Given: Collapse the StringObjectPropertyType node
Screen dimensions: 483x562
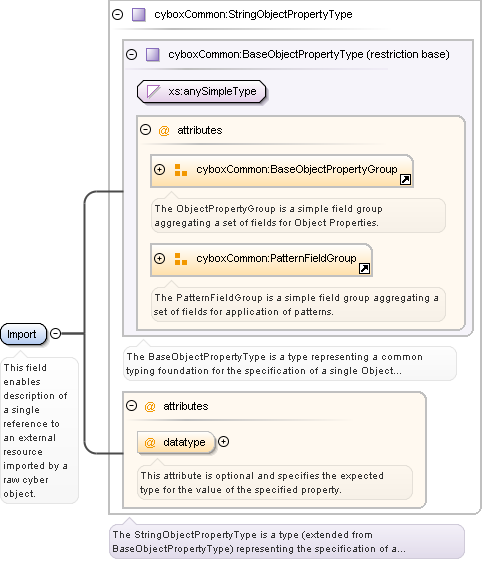Looking at the screenshot, I should click(x=118, y=14).
